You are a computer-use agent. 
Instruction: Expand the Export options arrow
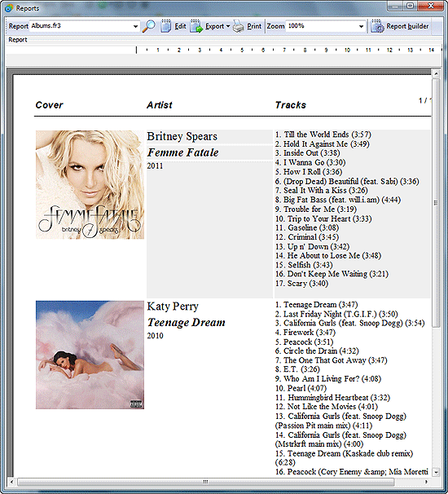228,26
